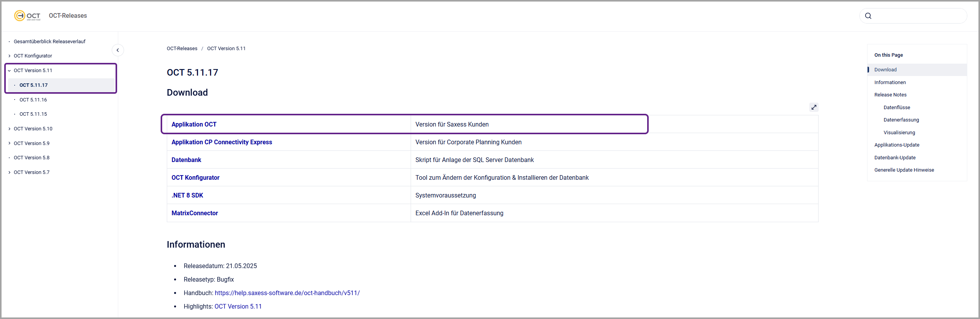Image resolution: width=980 pixels, height=319 pixels.
Task: Select OCT 5.11.16 in sidebar
Action: click(33, 100)
